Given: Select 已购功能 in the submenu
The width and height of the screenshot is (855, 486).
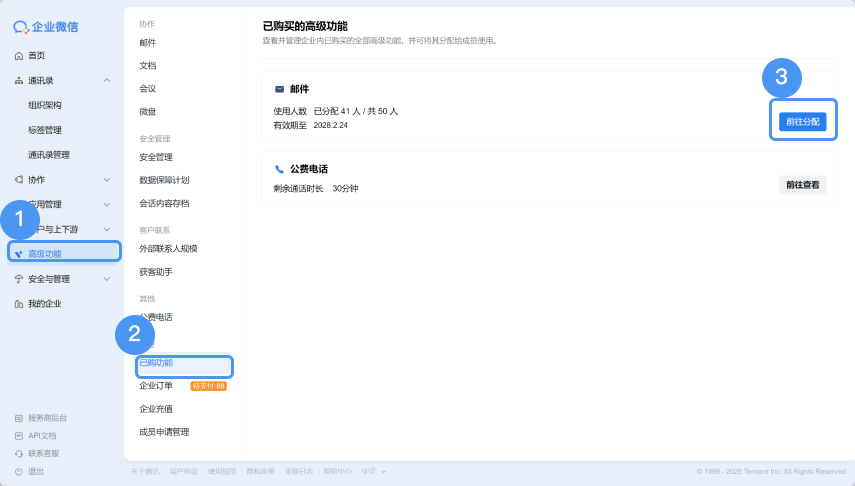Looking at the screenshot, I should (x=156, y=363).
